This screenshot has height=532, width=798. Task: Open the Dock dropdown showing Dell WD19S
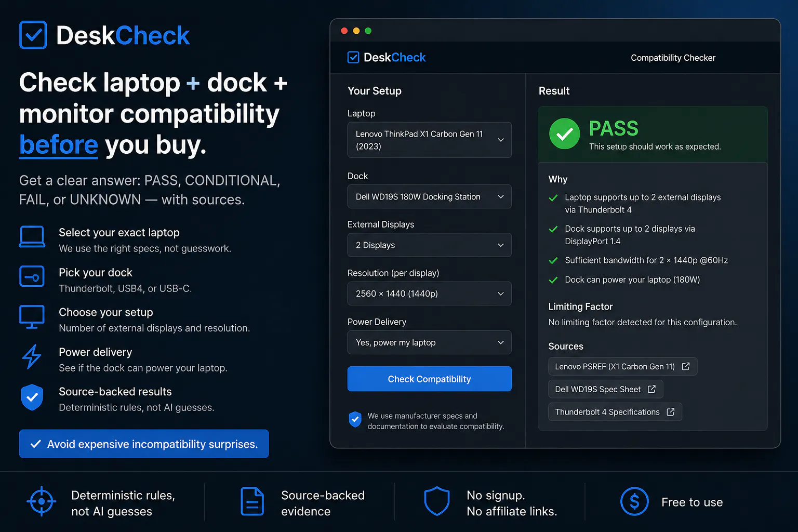tap(430, 196)
